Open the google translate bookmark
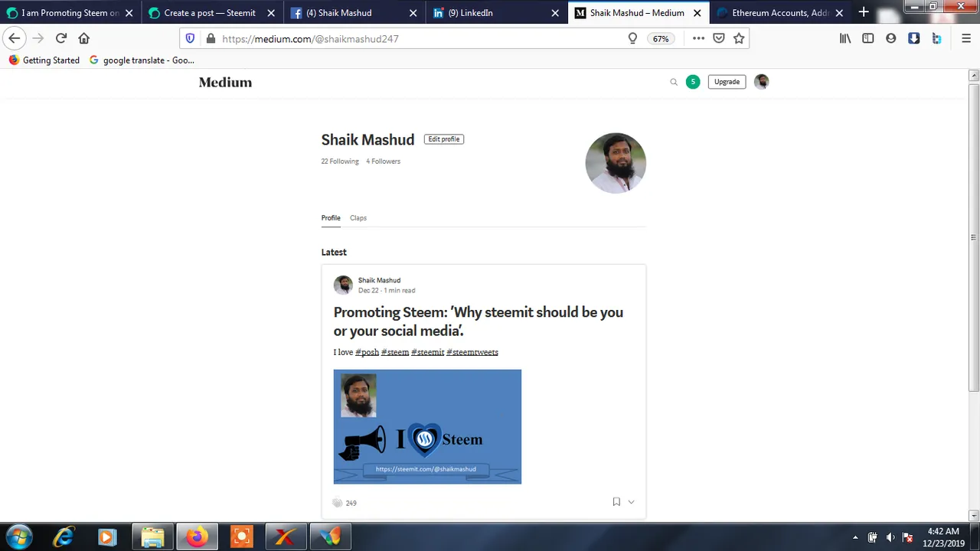 pos(142,60)
